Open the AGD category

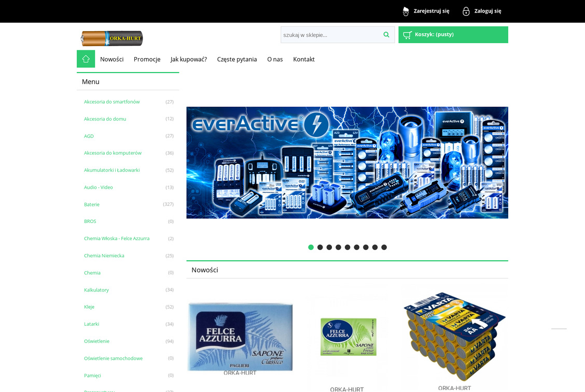point(89,136)
